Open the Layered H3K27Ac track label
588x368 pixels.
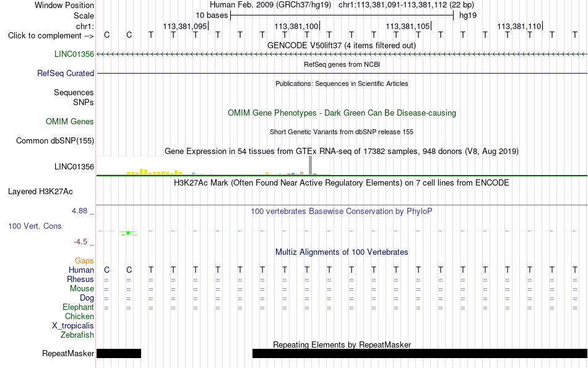coord(40,192)
